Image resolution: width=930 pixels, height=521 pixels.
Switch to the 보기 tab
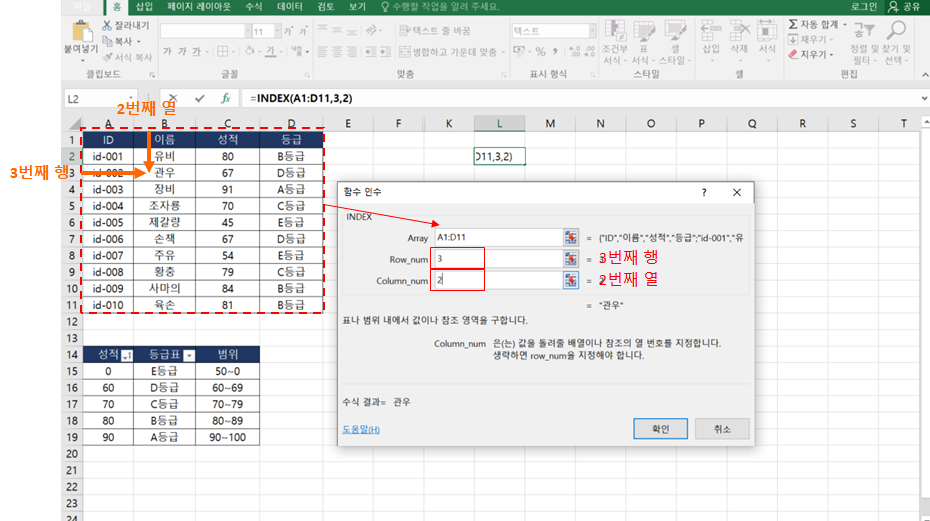coord(357,7)
